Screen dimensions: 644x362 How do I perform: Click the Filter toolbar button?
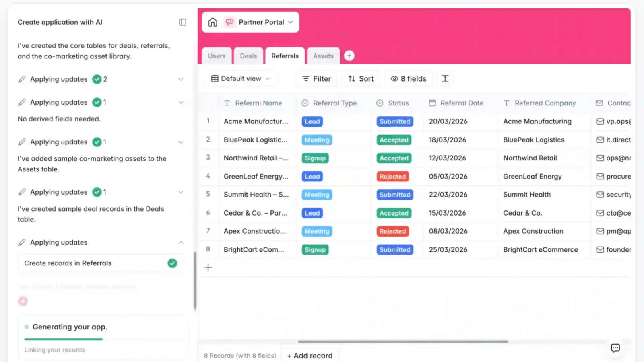click(x=317, y=79)
